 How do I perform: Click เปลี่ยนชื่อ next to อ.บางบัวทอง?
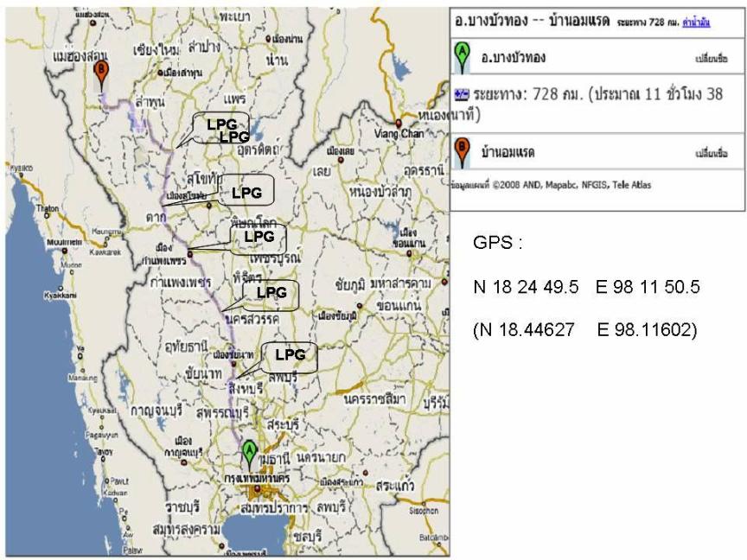pyautogui.click(x=711, y=60)
